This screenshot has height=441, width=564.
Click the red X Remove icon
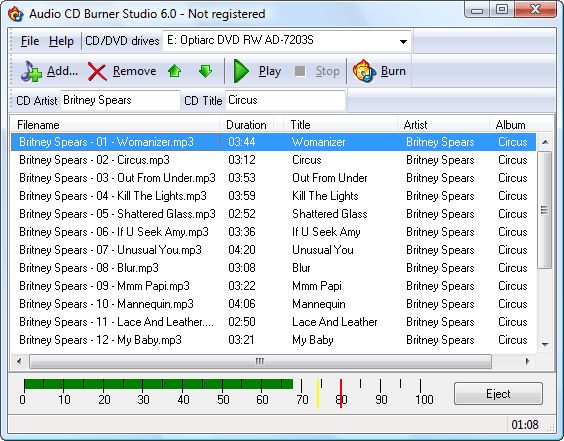click(x=97, y=72)
